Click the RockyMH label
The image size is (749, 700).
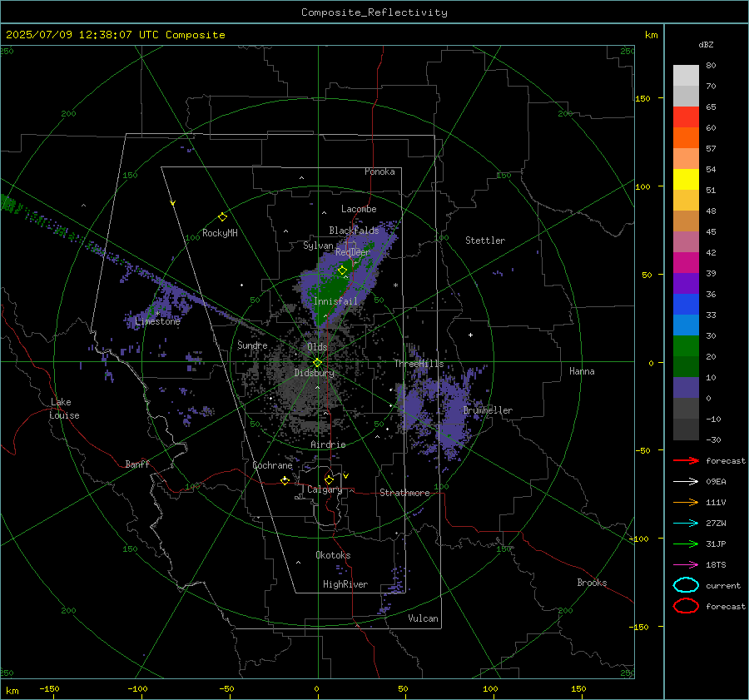click(x=220, y=233)
